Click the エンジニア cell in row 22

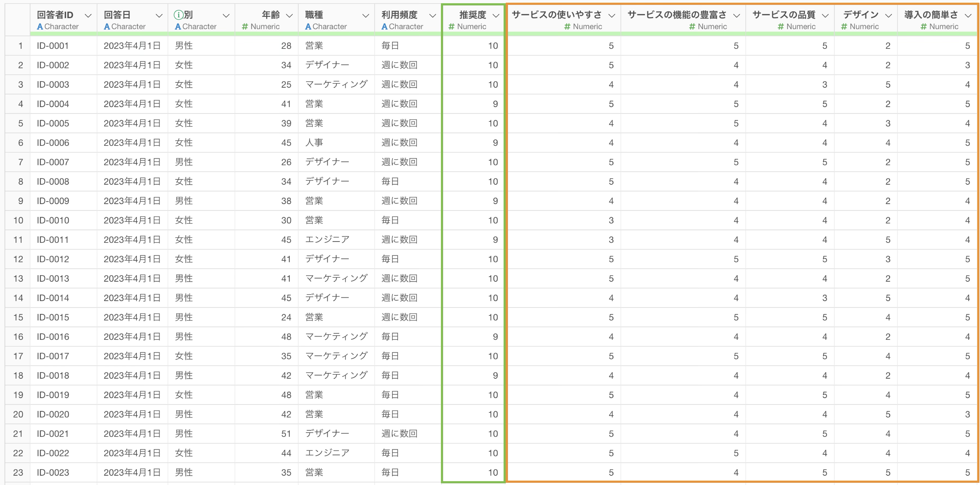327,453
